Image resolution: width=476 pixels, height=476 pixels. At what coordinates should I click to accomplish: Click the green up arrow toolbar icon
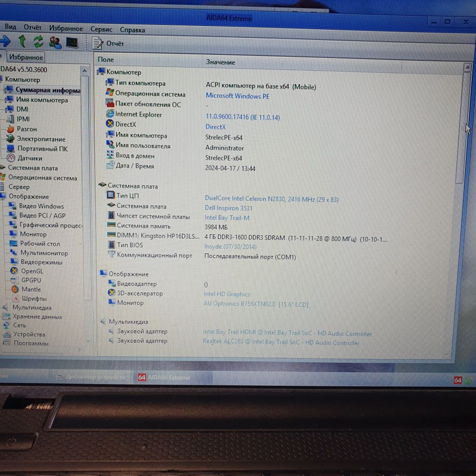tap(22, 41)
